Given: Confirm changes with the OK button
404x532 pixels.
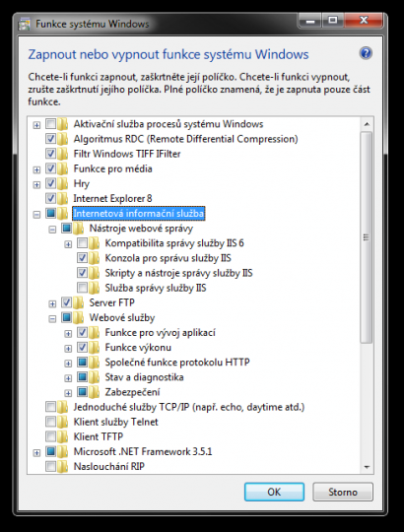Looking at the screenshot, I should pyautogui.click(x=274, y=492).
